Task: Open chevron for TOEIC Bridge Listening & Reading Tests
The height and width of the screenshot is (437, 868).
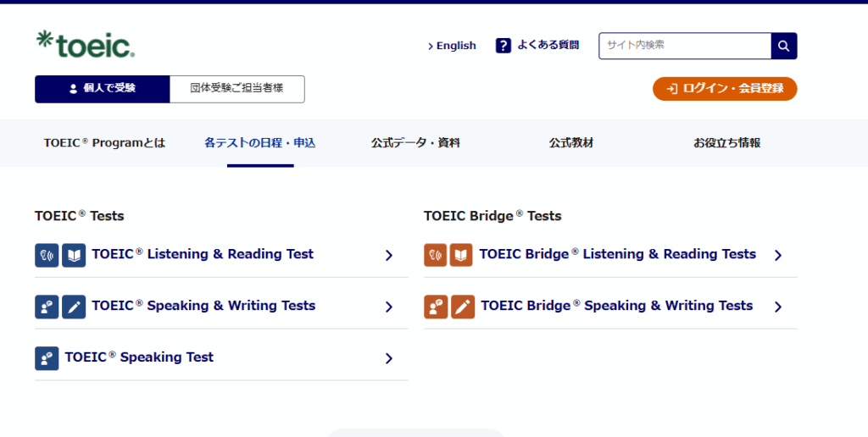Action: pyautogui.click(x=778, y=255)
